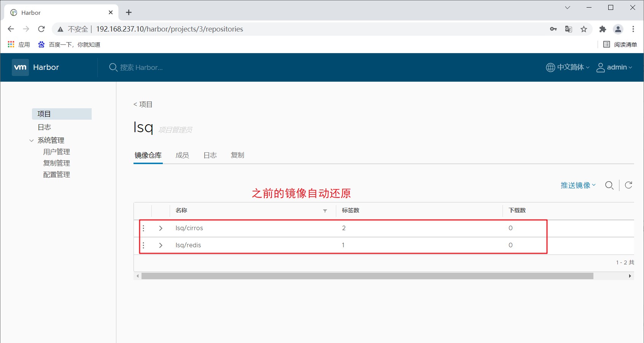The height and width of the screenshot is (343, 644).
Task: Switch to the 镜像仓库 tab
Action: pyautogui.click(x=148, y=155)
